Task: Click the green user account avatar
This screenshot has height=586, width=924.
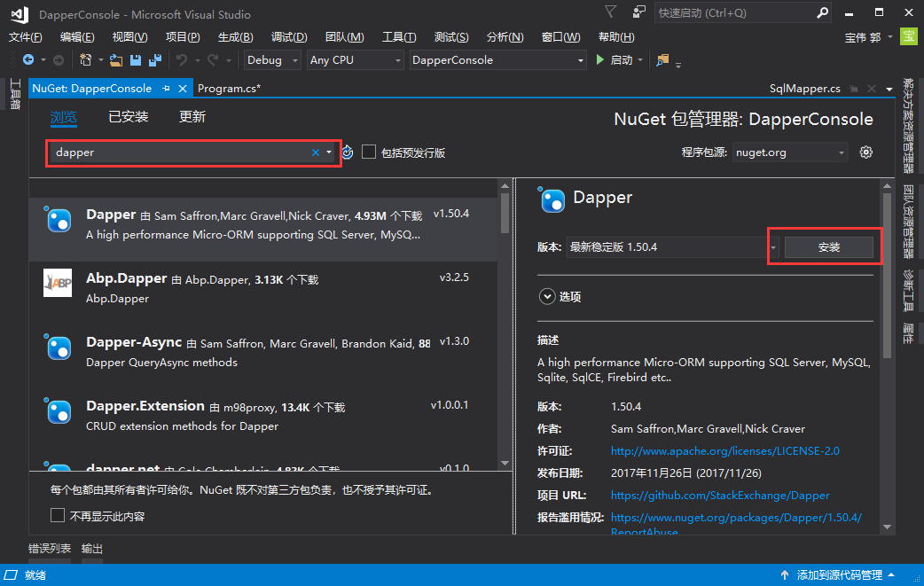Action: 909,36
